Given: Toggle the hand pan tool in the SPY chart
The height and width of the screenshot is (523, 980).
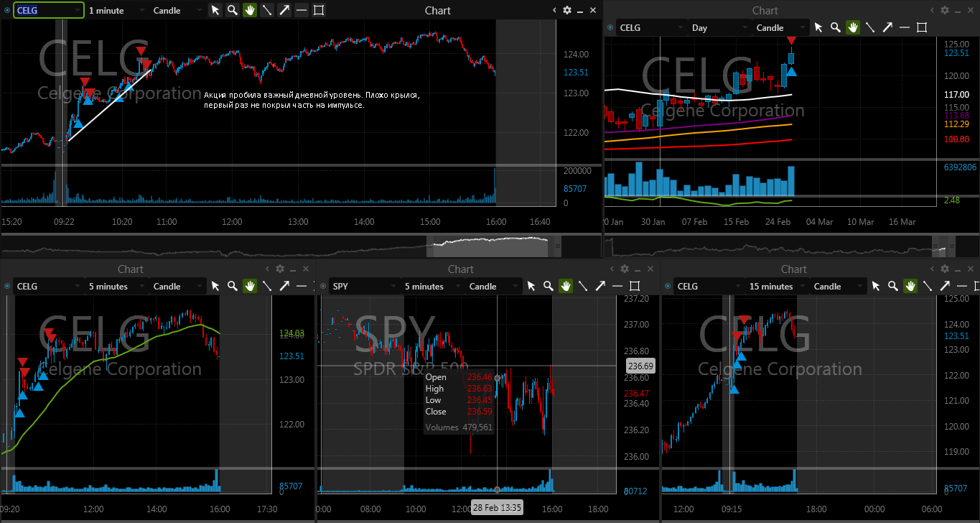Looking at the screenshot, I should click(x=566, y=286).
